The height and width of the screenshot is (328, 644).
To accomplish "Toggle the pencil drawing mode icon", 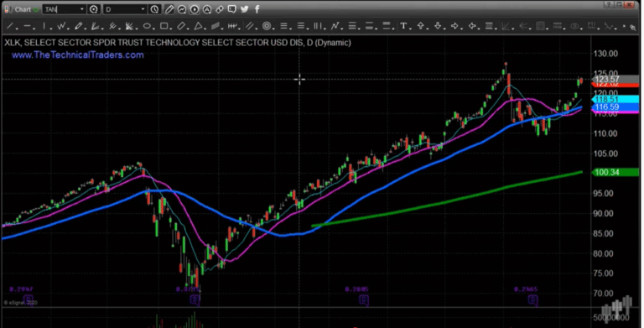I will (169, 9).
